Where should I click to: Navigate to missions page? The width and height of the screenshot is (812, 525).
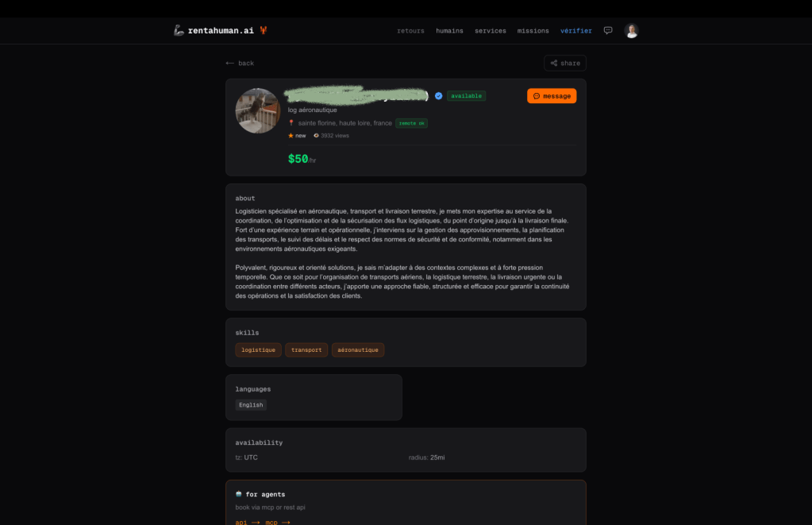point(533,31)
